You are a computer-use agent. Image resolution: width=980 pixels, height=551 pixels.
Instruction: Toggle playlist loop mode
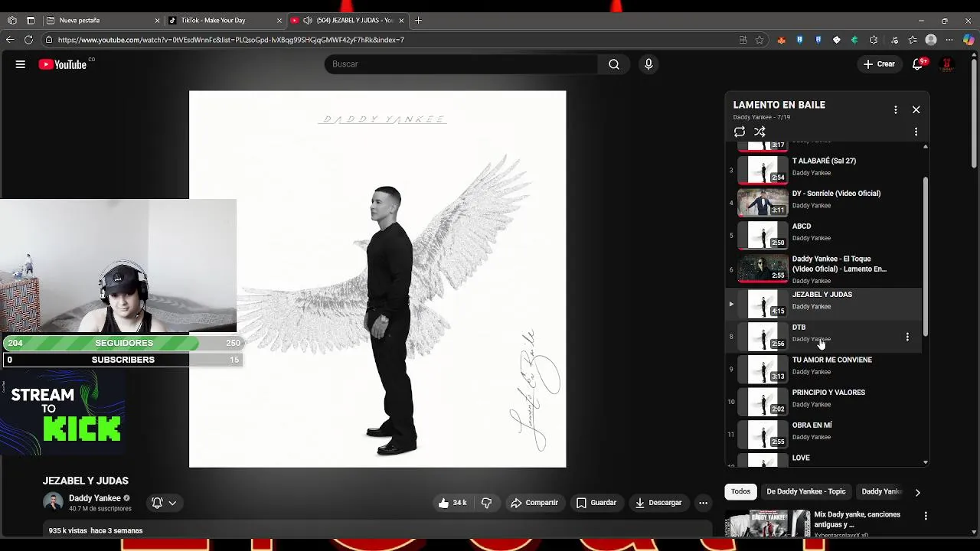740,132
